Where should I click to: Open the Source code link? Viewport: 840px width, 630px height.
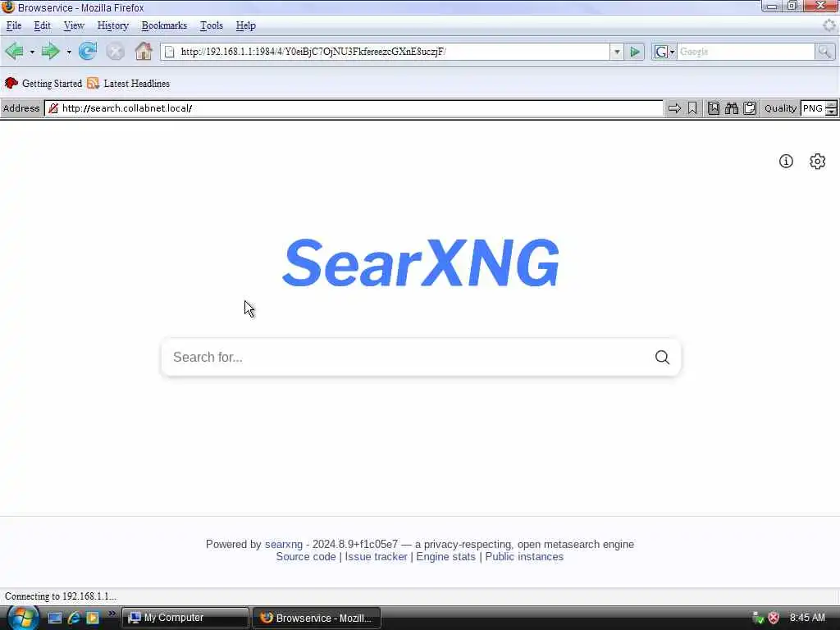point(306,557)
